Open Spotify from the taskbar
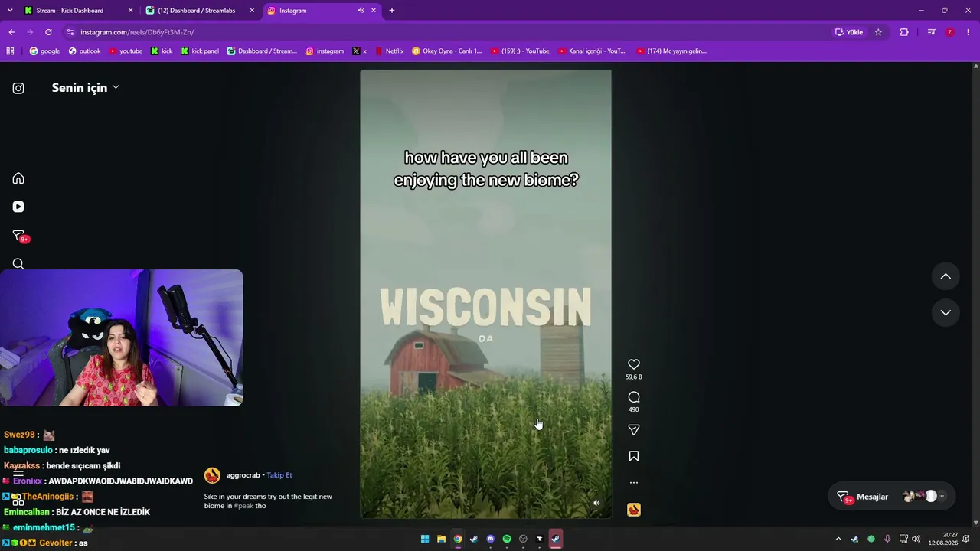Viewport: 980px width, 551px height. tap(507, 539)
